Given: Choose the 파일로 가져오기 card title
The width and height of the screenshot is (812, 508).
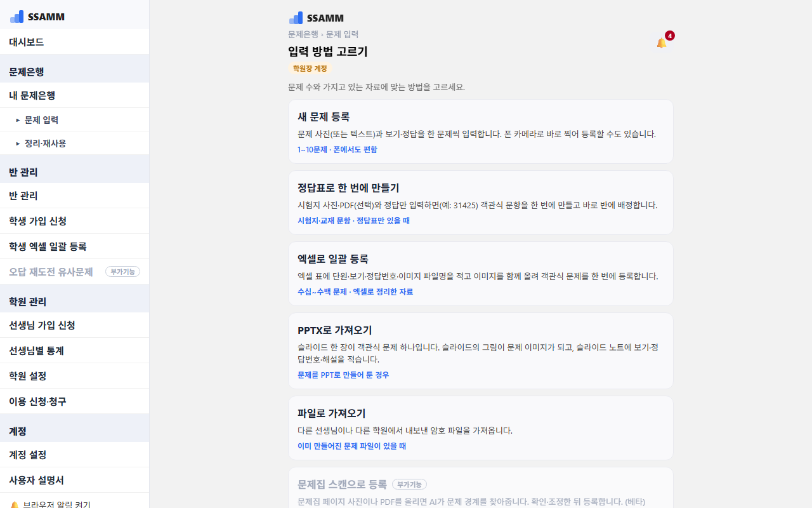Looking at the screenshot, I should [x=332, y=413].
